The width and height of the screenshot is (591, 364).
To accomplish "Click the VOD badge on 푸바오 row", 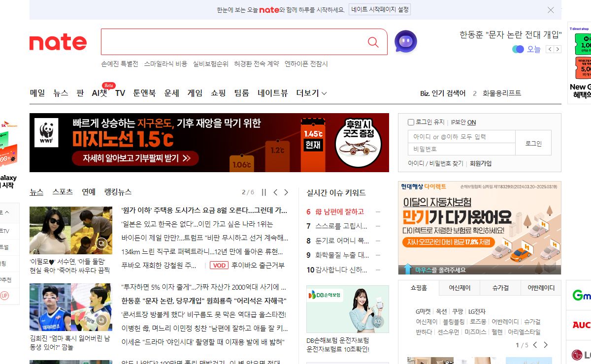I will [219, 265].
